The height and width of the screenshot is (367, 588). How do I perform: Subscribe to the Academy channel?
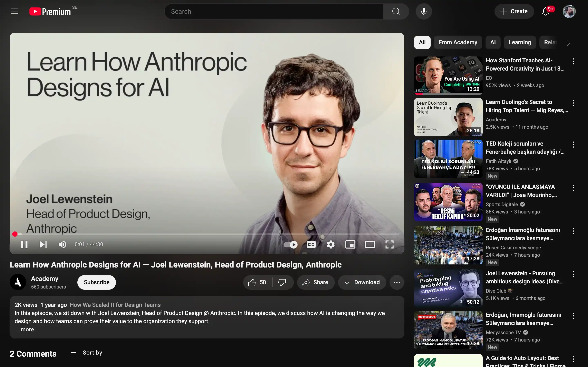96,282
